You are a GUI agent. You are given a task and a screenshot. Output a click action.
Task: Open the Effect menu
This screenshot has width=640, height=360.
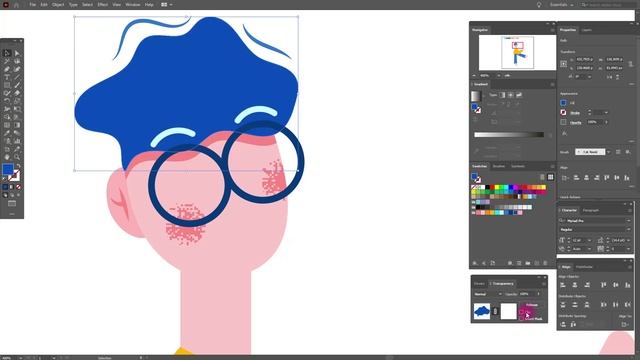click(102, 4)
